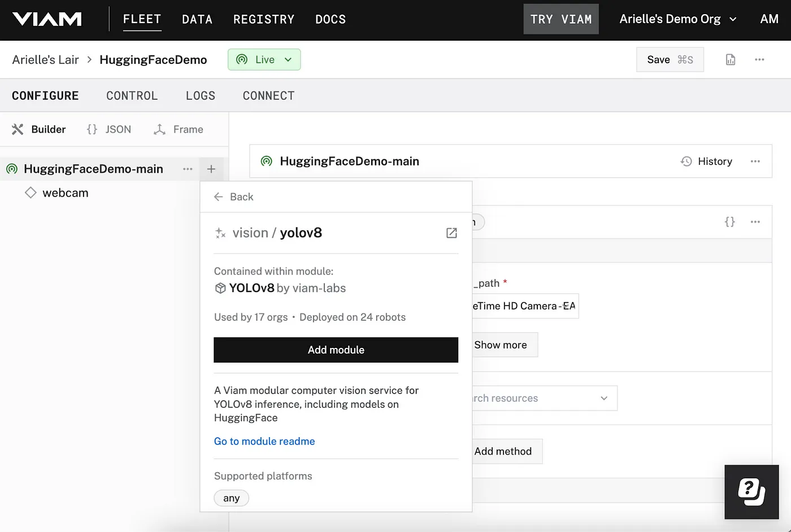Open the help chat widget
This screenshot has height=532, width=791.
[751, 492]
